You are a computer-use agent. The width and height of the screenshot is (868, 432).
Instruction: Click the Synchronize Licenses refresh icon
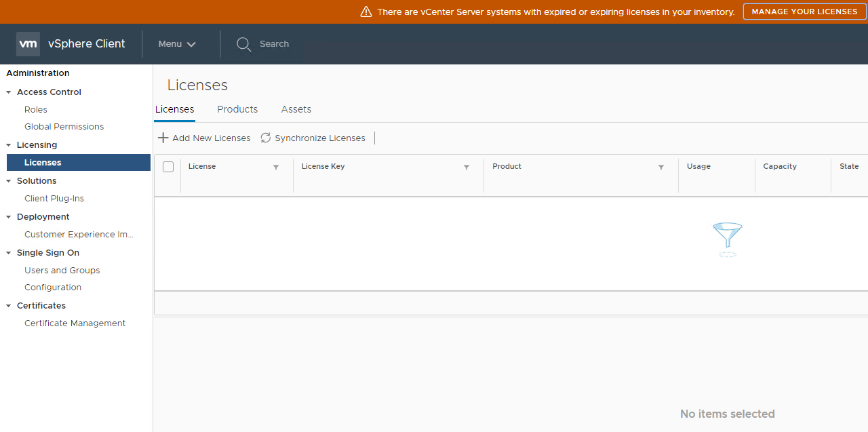[x=266, y=138]
